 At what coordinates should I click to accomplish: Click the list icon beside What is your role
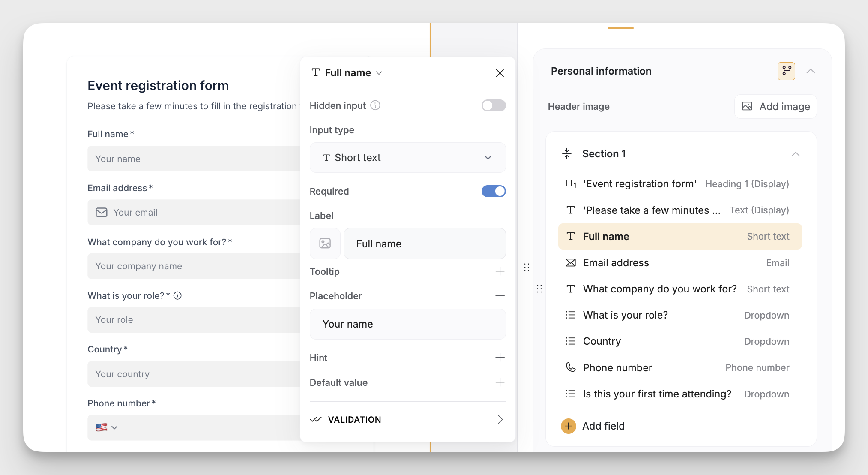point(571,315)
